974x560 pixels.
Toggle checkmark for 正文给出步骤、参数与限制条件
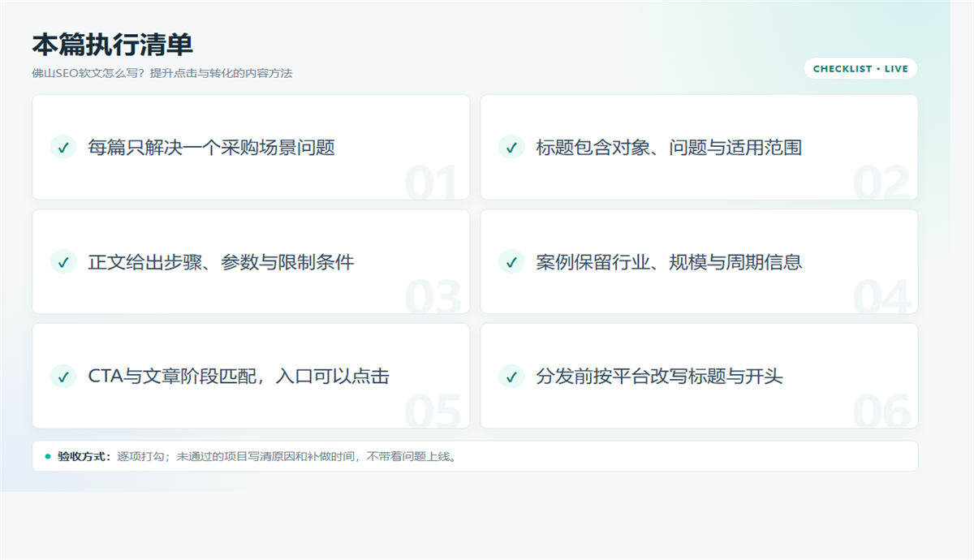point(63,261)
